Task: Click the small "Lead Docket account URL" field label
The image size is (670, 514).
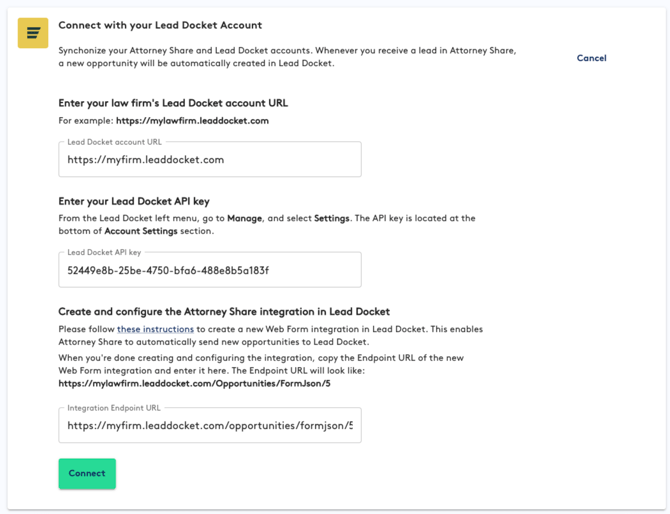Action: point(114,143)
